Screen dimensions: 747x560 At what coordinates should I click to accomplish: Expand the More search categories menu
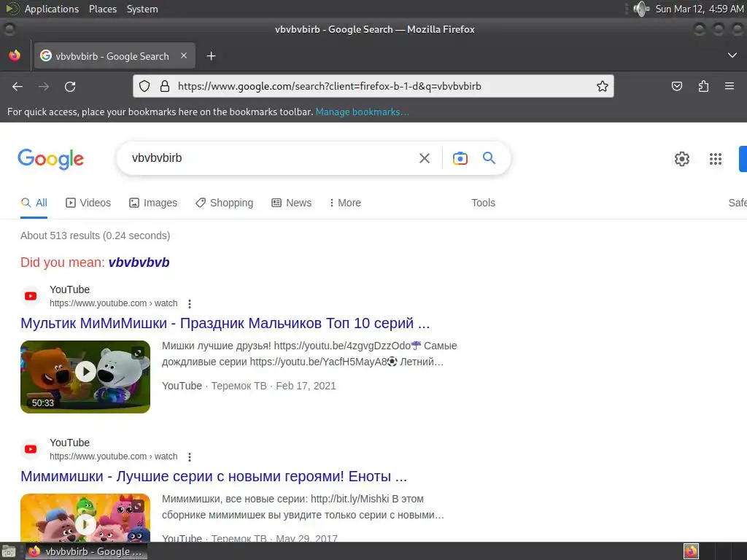(x=345, y=203)
